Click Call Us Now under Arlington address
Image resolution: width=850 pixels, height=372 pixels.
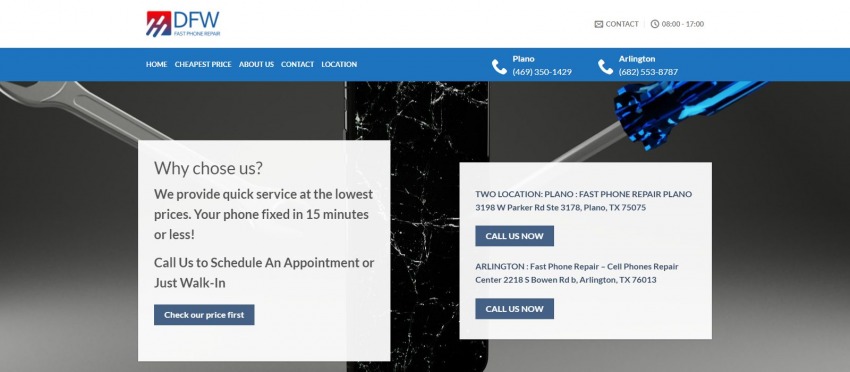[514, 309]
